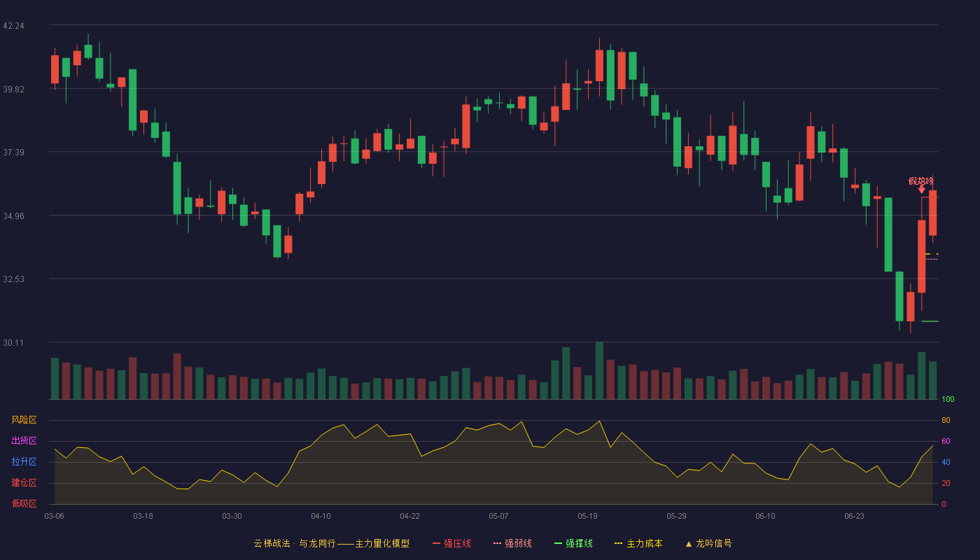Click the 06-23 date label
Viewport: 980px width, 560px height.
pos(854,516)
